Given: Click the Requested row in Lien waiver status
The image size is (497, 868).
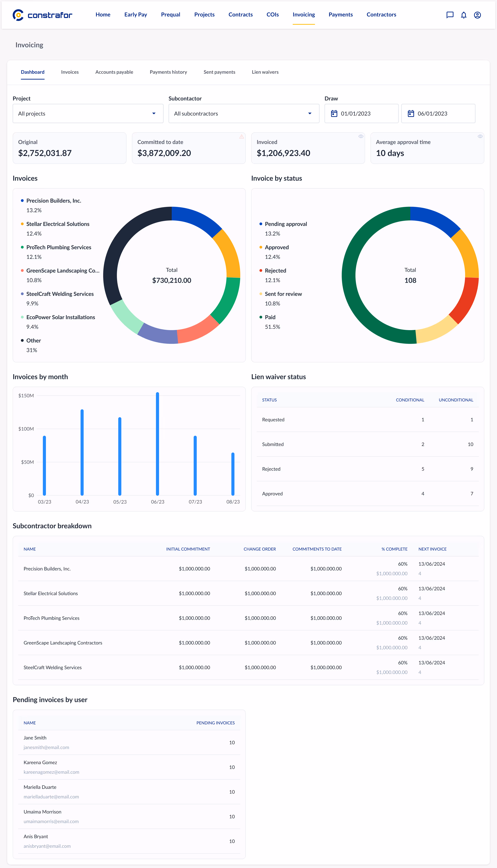Looking at the screenshot, I should click(x=368, y=419).
